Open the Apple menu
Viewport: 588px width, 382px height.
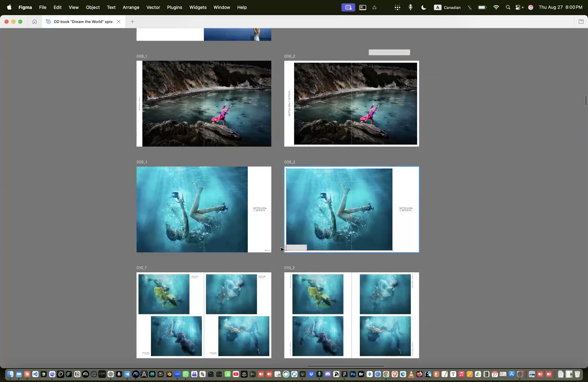pyautogui.click(x=9, y=7)
